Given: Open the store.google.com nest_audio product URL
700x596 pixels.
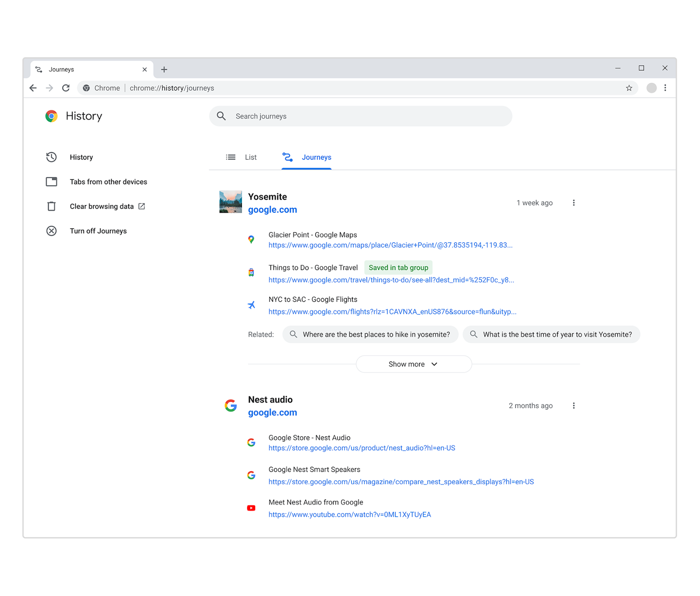Looking at the screenshot, I should pos(362,448).
